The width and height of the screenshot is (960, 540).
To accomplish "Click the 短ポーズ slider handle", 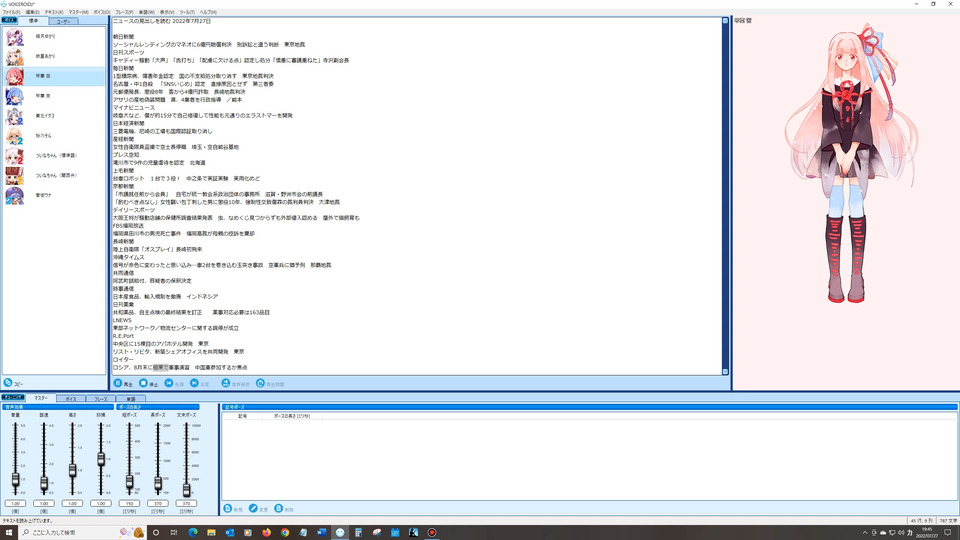I will (x=129, y=482).
